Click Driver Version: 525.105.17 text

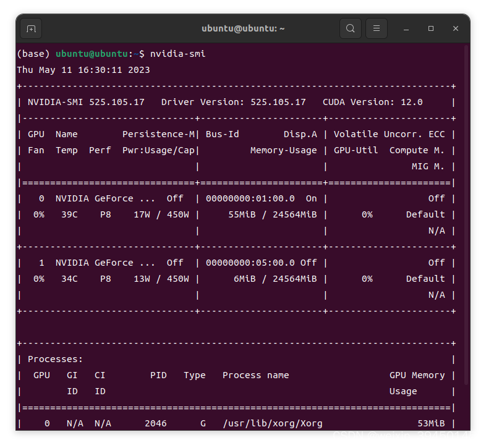coord(233,102)
